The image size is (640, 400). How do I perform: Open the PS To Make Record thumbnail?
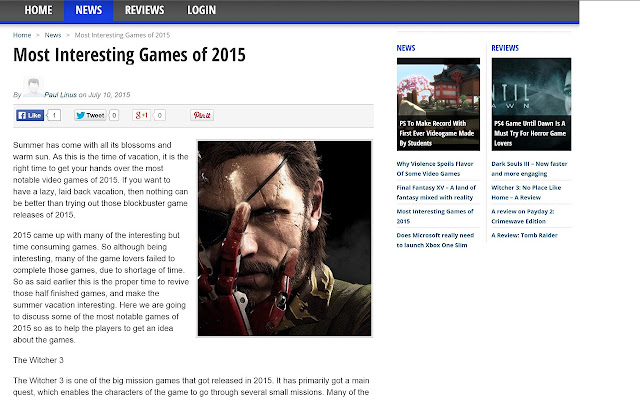click(438, 104)
